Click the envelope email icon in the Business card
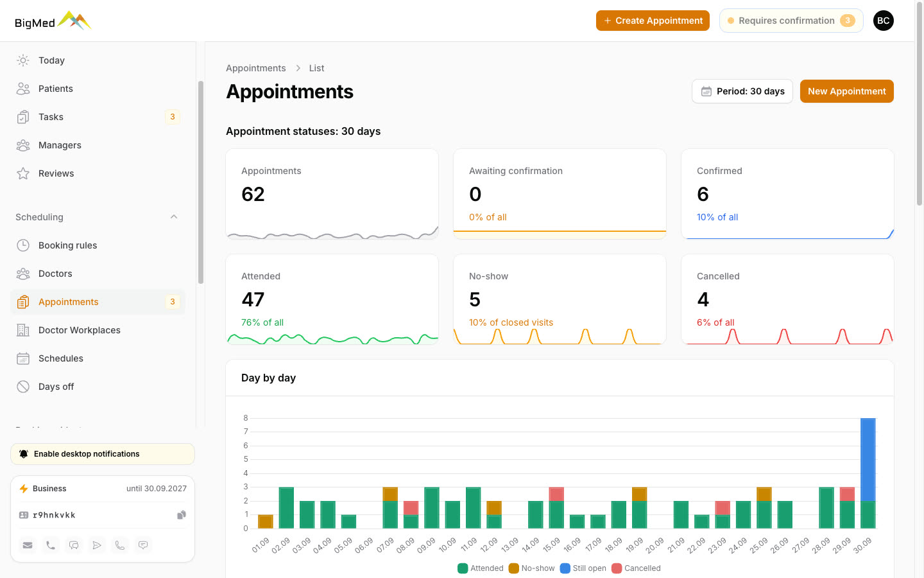This screenshot has height=578, width=924. coord(28,545)
